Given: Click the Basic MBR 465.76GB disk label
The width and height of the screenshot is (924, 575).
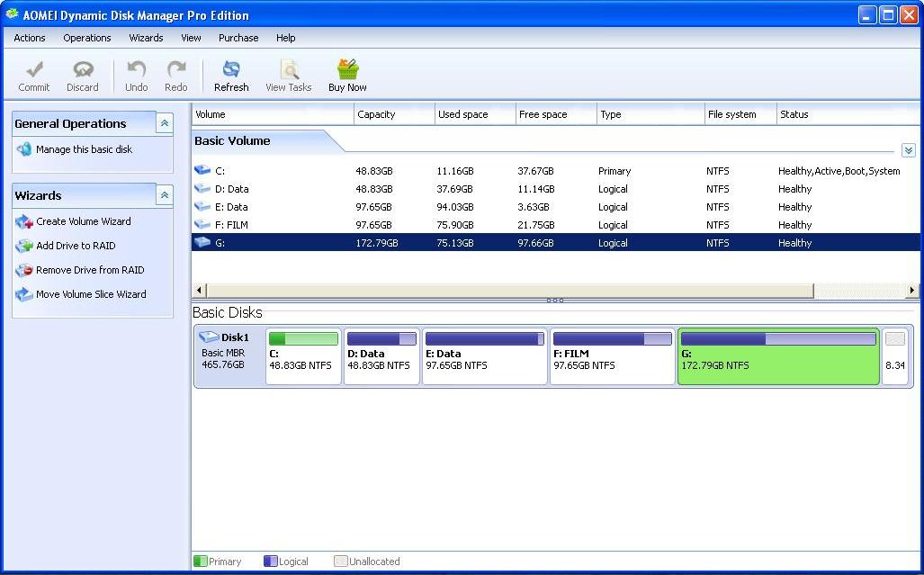Looking at the screenshot, I should (223, 358).
